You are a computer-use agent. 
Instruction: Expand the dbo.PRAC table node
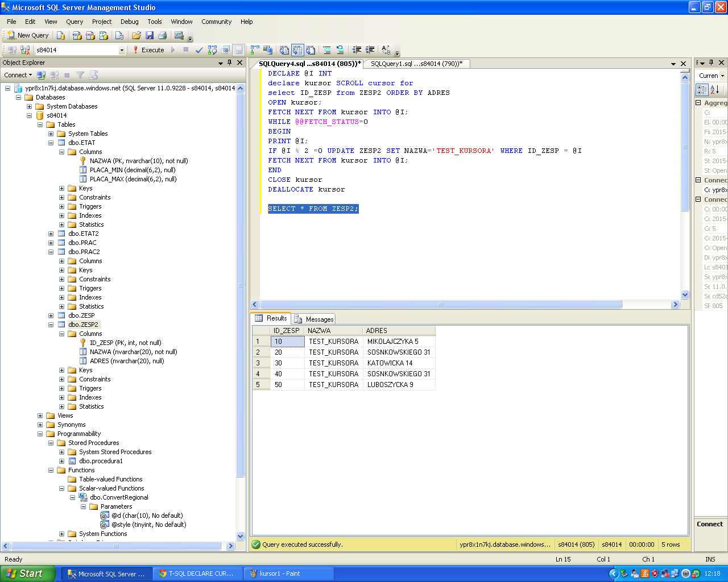51,243
